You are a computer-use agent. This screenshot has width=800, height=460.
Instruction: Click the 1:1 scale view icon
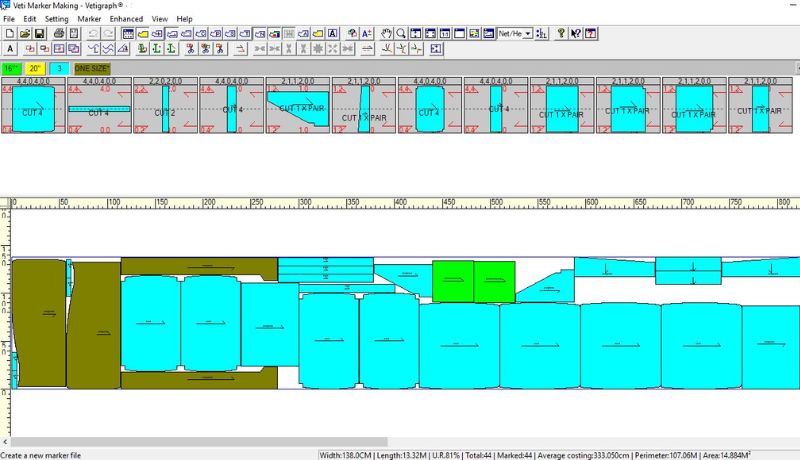point(445,34)
